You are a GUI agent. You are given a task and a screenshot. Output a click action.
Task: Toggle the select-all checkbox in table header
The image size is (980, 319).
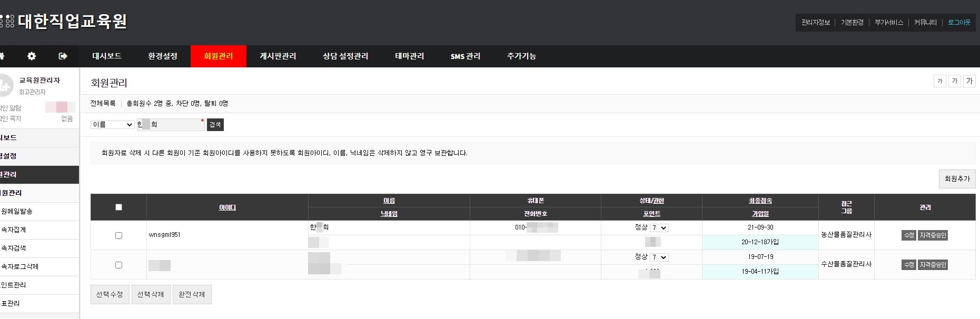tap(118, 207)
